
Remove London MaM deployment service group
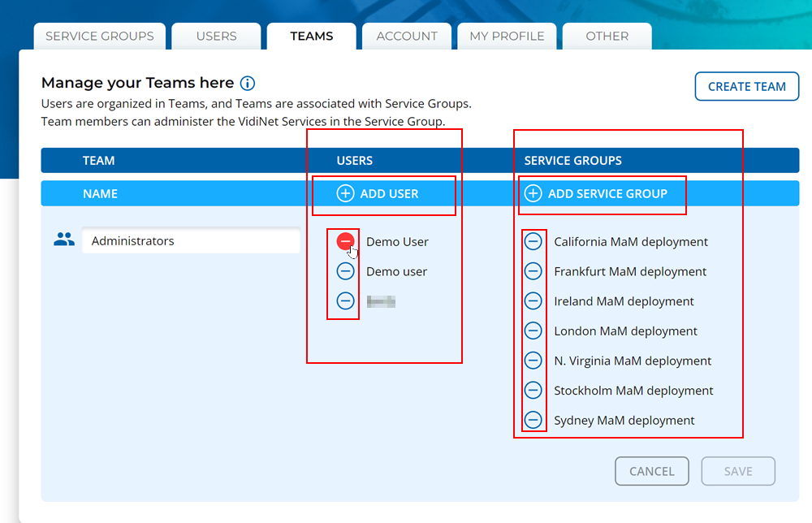(533, 331)
